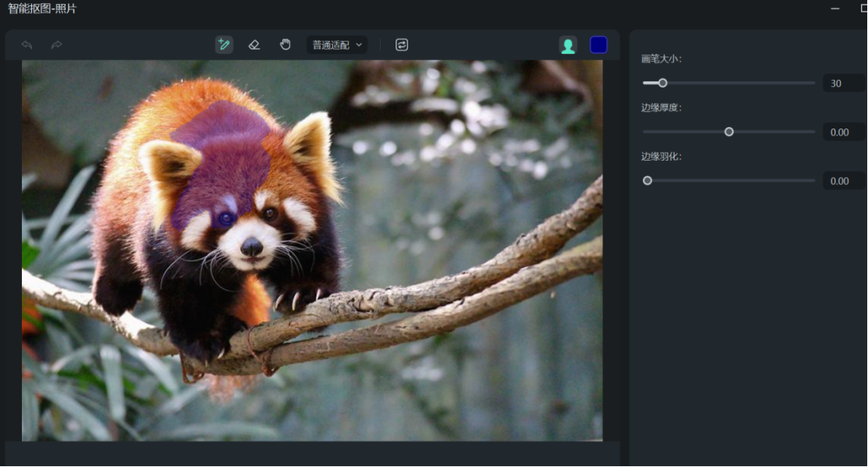The width and height of the screenshot is (868, 467).
Task: Click the 边缘羽化 slider handle
Action: pos(647,180)
